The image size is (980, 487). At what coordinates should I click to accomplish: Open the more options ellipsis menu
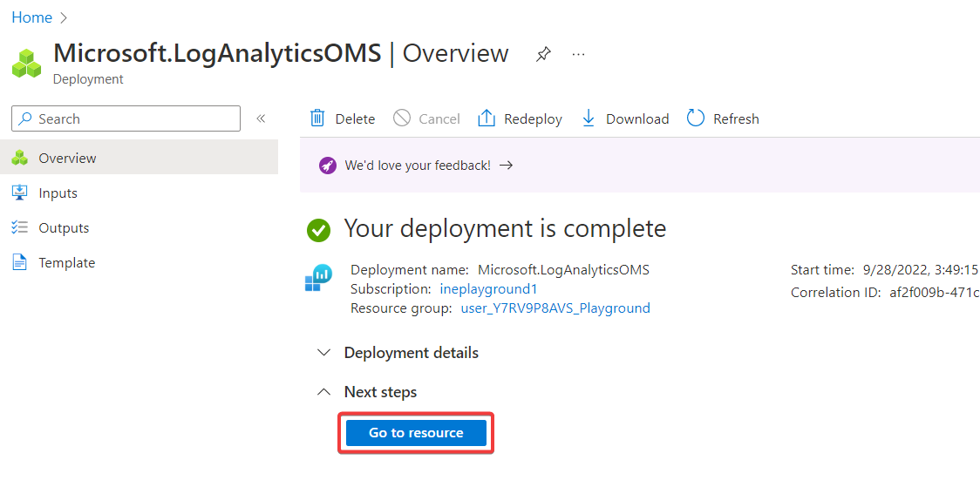pyautogui.click(x=578, y=54)
